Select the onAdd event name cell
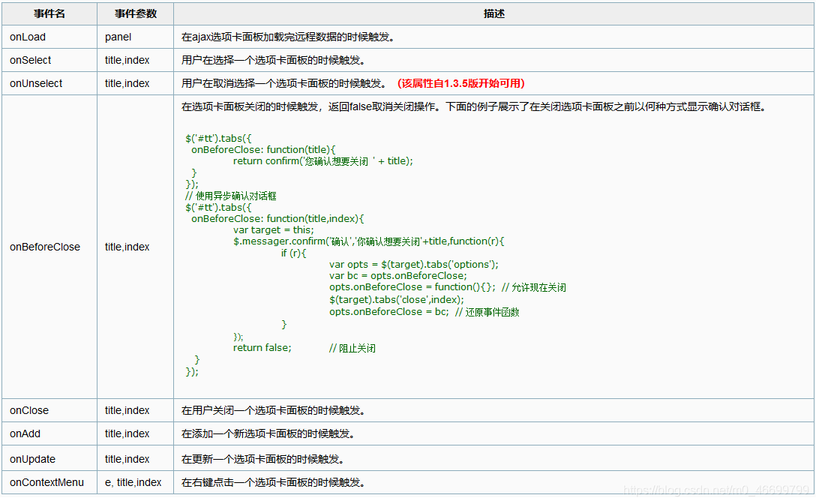Viewport: 816px width, 504px height. 49,433
